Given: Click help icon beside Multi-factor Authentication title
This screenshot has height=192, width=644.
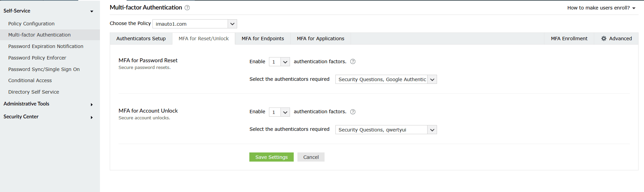Looking at the screenshot, I should pyautogui.click(x=187, y=8).
